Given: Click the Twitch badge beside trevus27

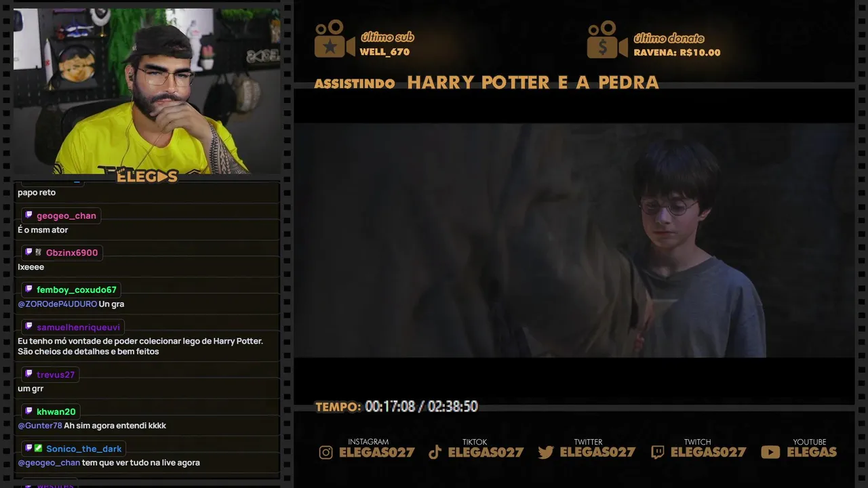Looking at the screenshot, I should point(28,373).
